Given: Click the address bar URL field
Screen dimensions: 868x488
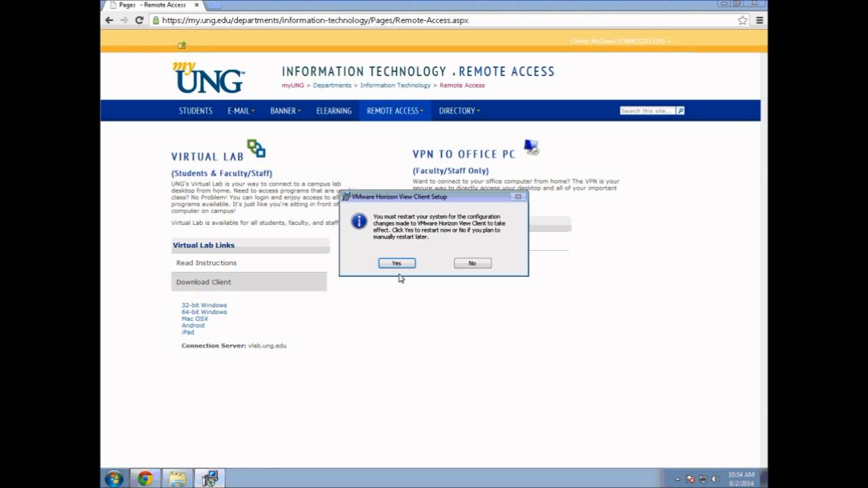Looking at the screenshot, I should pos(448,20).
